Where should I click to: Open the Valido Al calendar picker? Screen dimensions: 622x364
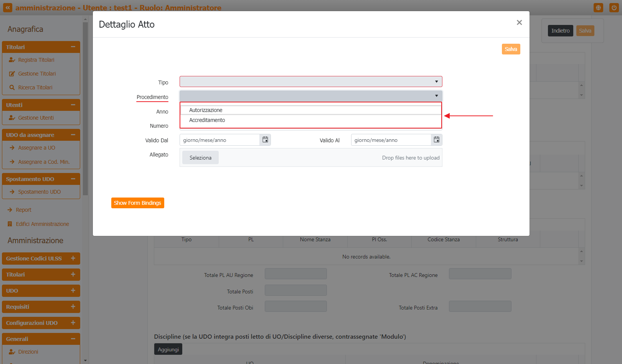[x=436, y=140]
